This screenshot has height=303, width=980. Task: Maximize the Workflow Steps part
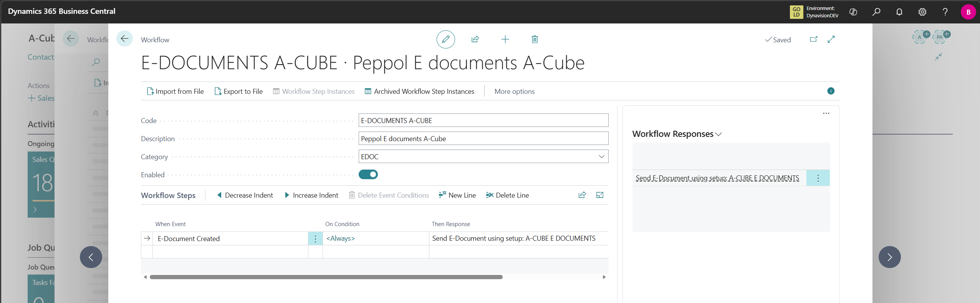tap(600, 195)
